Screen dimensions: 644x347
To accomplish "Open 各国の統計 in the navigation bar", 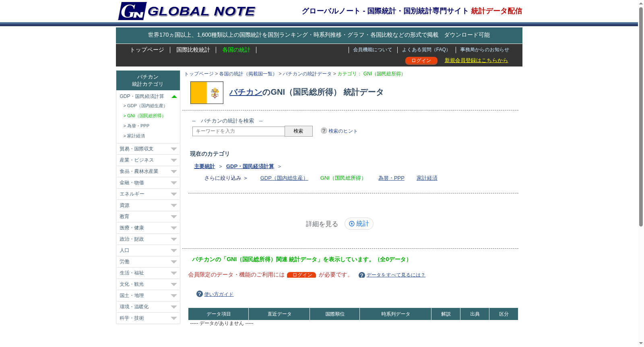I will tap(236, 50).
